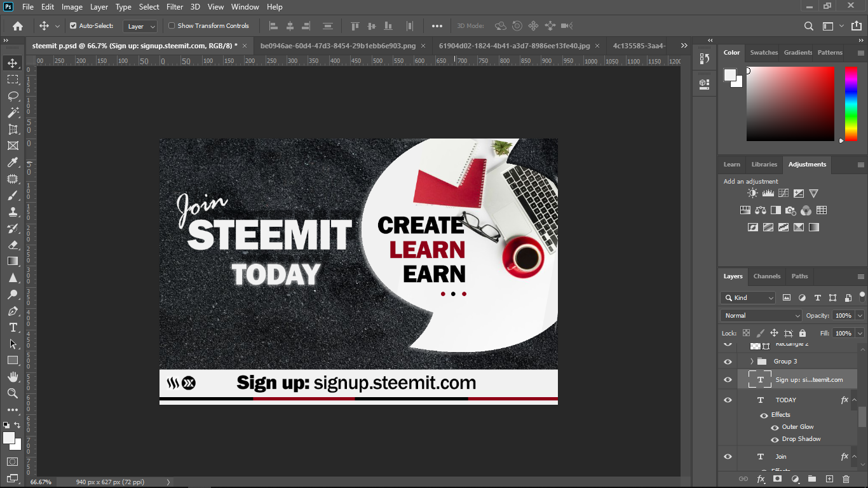Click the hue spectrum strip in Color panel

(x=851, y=104)
